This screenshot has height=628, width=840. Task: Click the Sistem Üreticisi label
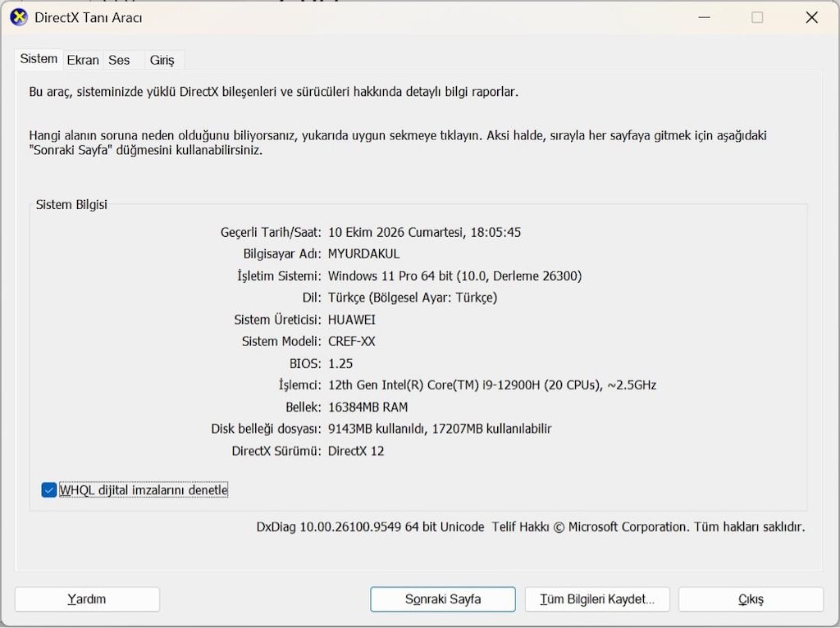[277, 320]
